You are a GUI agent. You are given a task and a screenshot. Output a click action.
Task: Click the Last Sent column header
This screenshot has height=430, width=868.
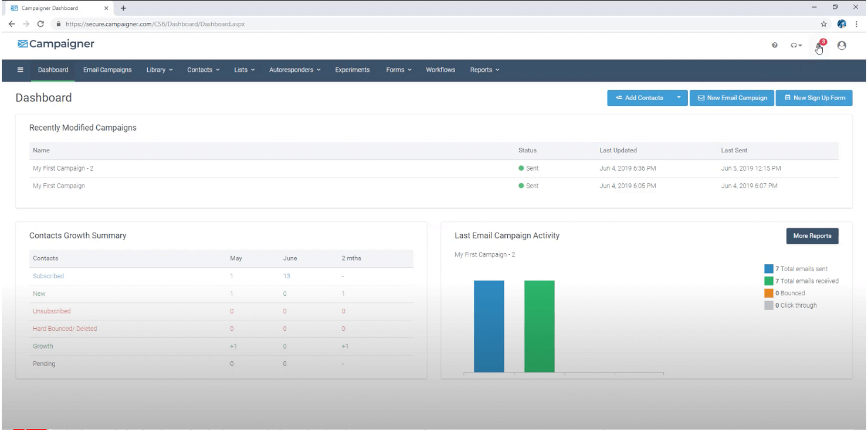tap(734, 151)
